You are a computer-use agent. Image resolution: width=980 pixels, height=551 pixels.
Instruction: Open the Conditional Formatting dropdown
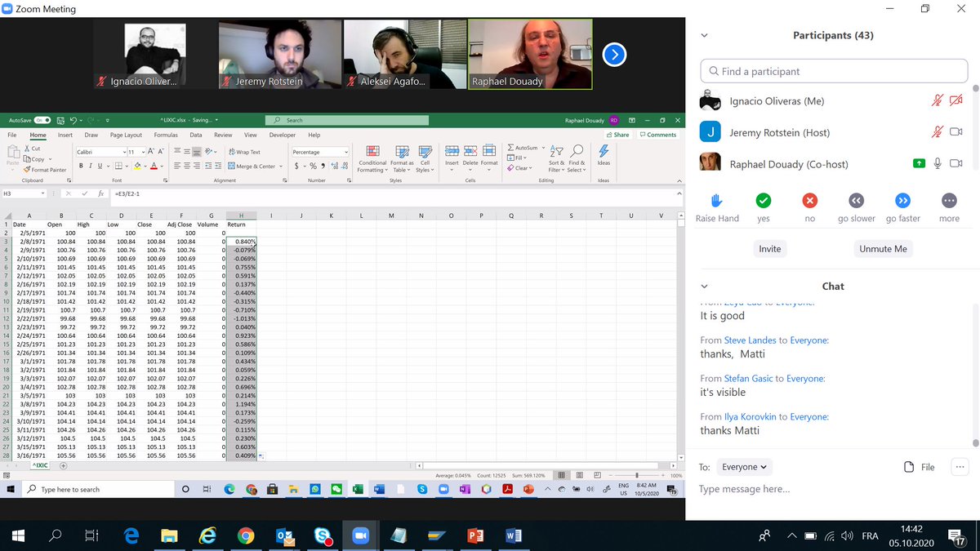click(372, 159)
